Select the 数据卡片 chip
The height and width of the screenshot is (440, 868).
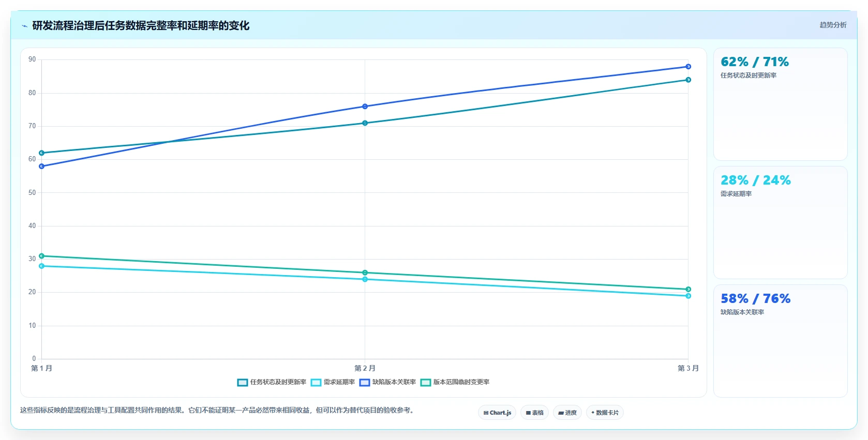click(x=605, y=413)
